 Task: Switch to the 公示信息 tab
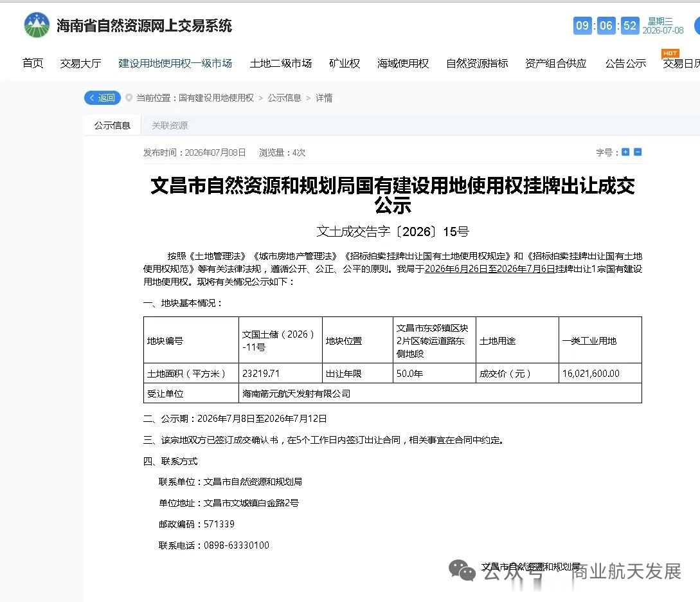[x=112, y=125]
